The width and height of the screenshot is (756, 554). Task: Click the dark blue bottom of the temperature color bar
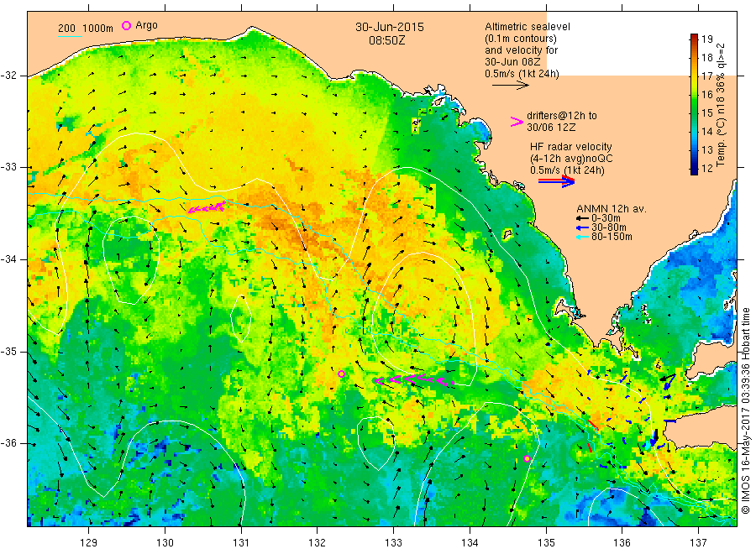click(694, 170)
